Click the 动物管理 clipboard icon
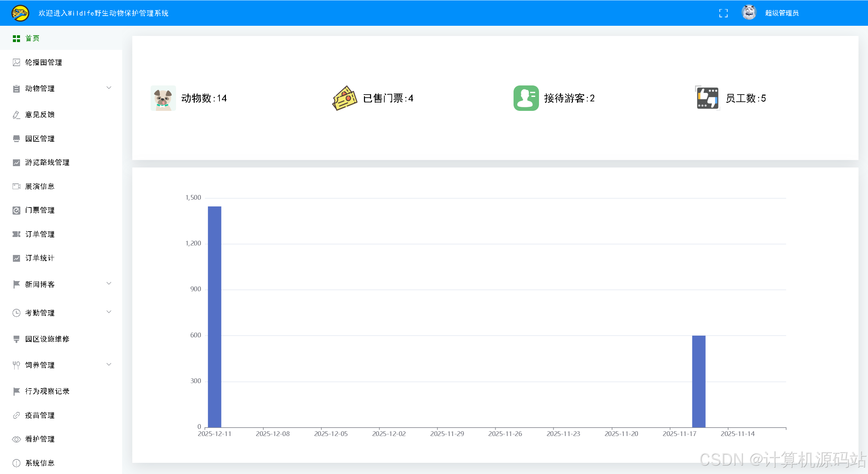The height and width of the screenshot is (474, 868). [x=16, y=88]
